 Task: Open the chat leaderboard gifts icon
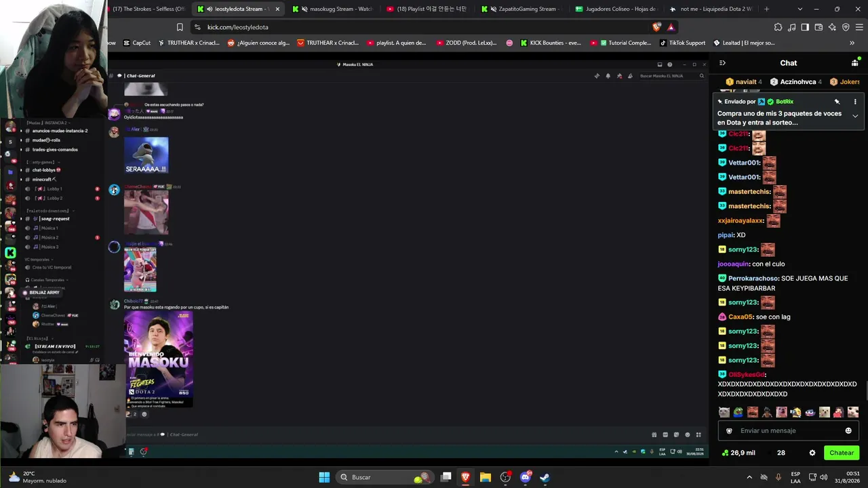pyautogui.click(x=854, y=63)
